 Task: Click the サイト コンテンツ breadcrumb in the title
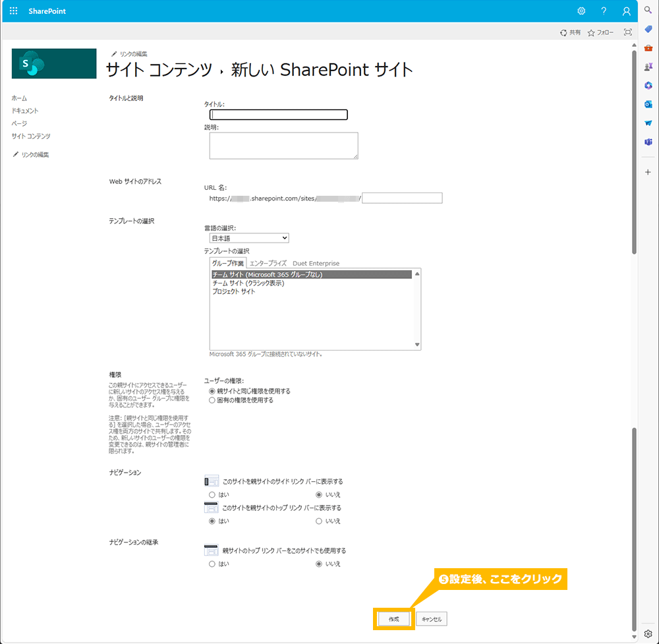(159, 70)
